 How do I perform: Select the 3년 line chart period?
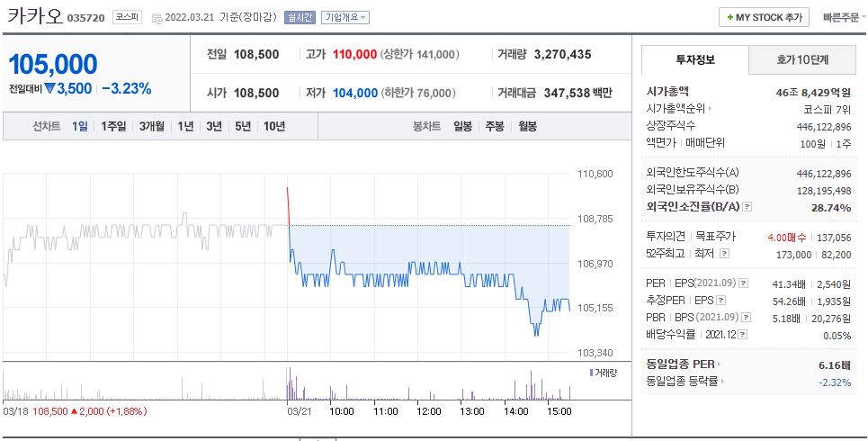tap(214, 126)
